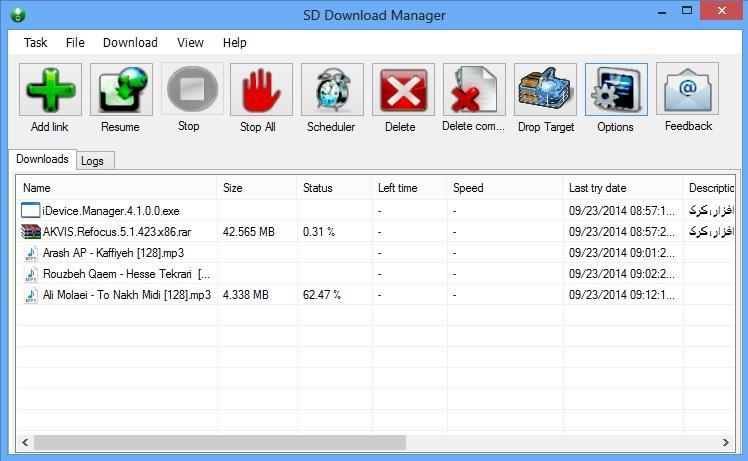Click the 09/23/2014 09:01 date cell

point(622,253)
